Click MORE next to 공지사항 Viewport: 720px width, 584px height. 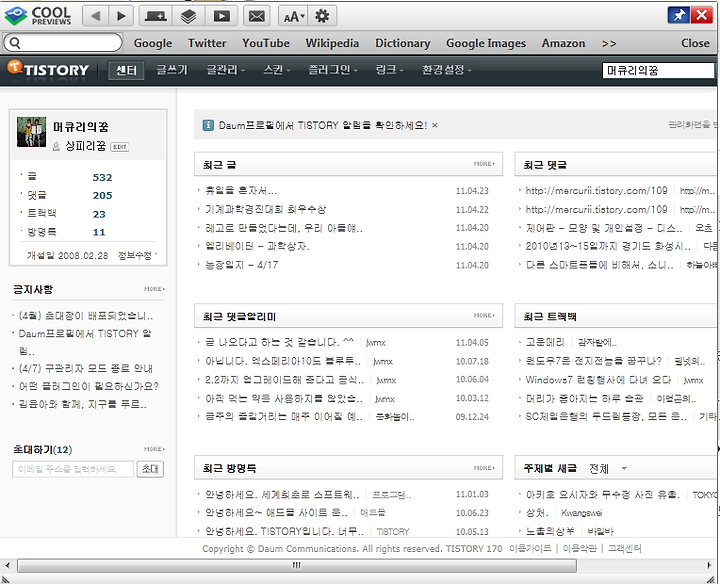click(x=154, y=289)
